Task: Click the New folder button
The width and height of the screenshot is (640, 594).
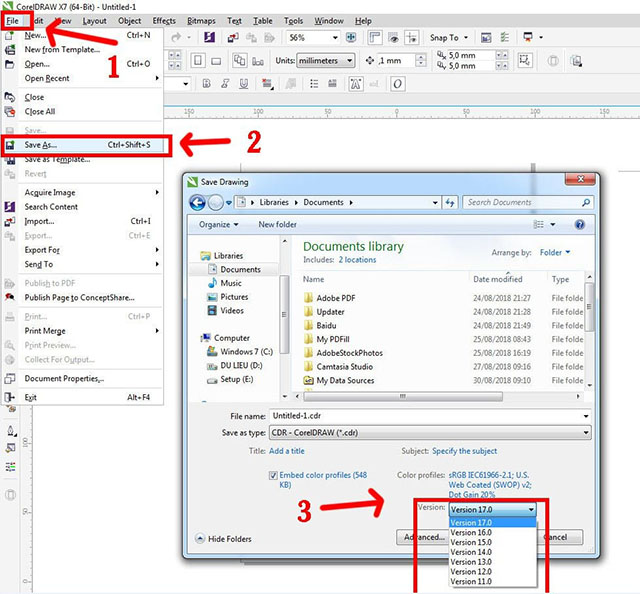Action: (278, 225)
